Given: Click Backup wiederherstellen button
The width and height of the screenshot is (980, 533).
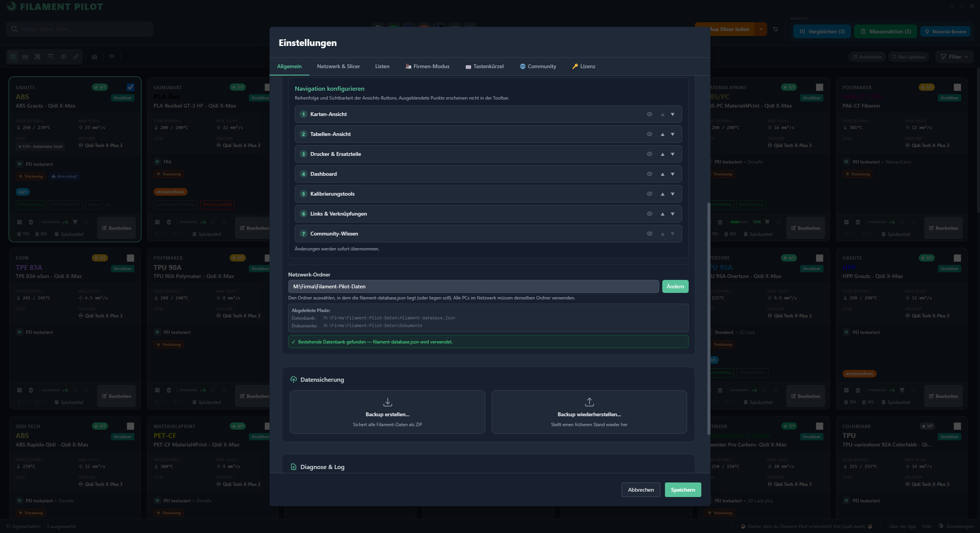Looking at the screenshot, I should [589, 412].
